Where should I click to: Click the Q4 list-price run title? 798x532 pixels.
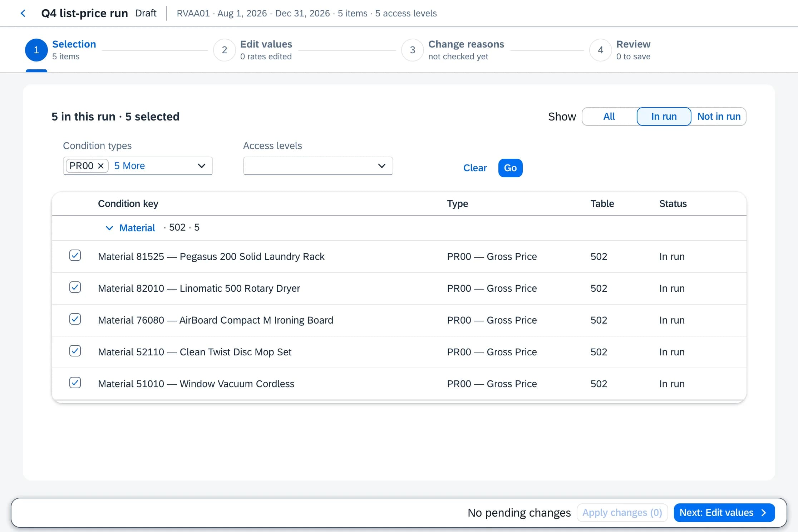click(84, 13)
